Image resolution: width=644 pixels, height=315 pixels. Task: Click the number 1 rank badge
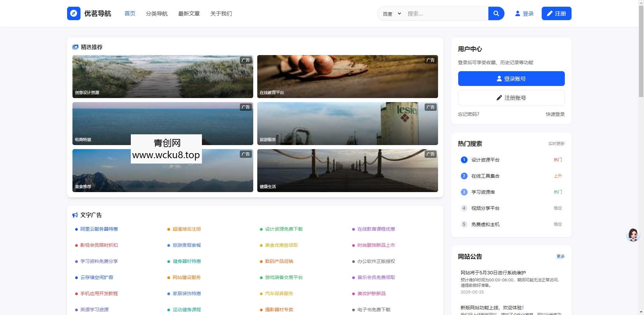464,160
